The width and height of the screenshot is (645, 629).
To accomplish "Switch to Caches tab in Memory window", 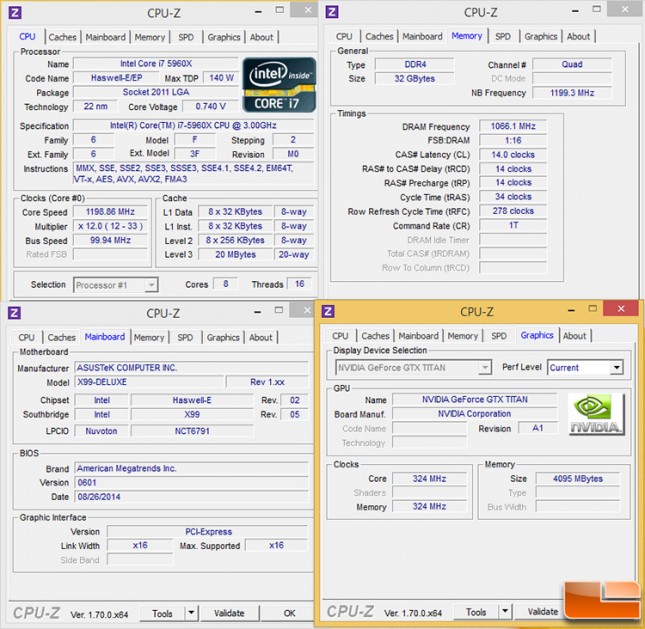I will pos(379,36).
